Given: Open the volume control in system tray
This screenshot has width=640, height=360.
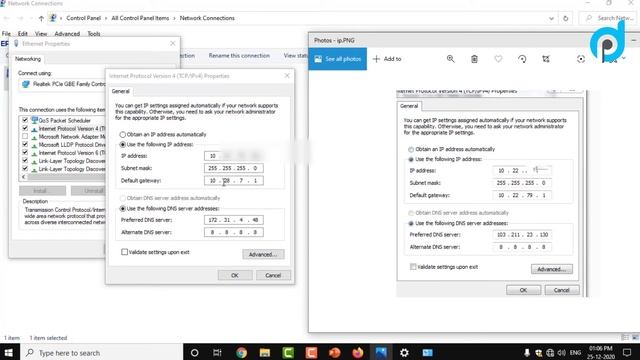Looking at the screenshot, I should (562, 353).
